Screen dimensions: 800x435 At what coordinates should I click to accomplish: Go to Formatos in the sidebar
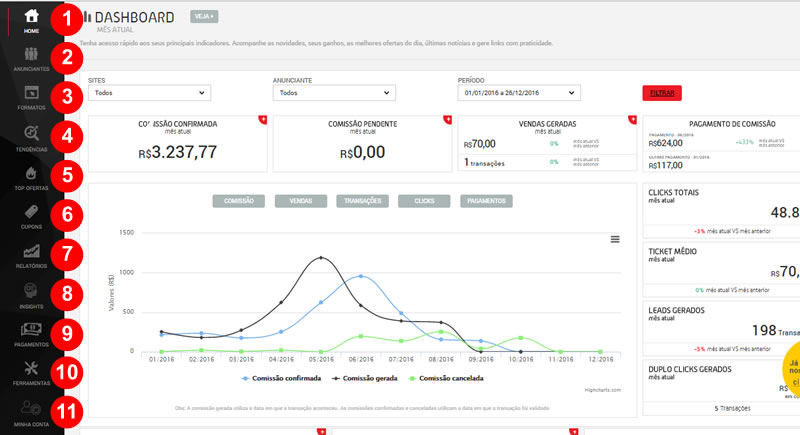(x=32, y=96)
